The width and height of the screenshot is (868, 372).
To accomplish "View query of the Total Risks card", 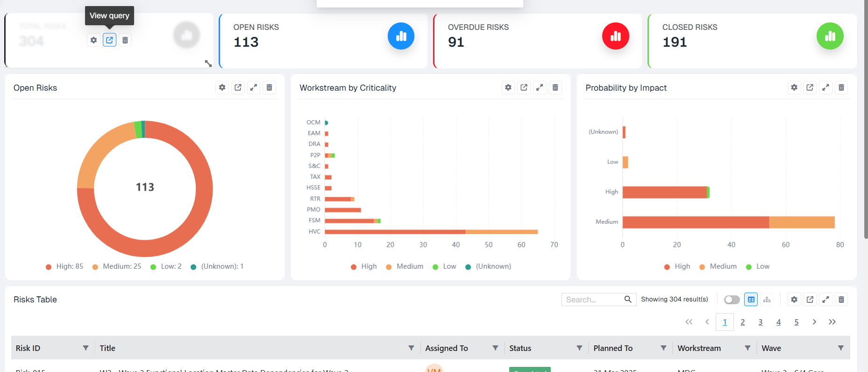I will [x=109, y=40].
